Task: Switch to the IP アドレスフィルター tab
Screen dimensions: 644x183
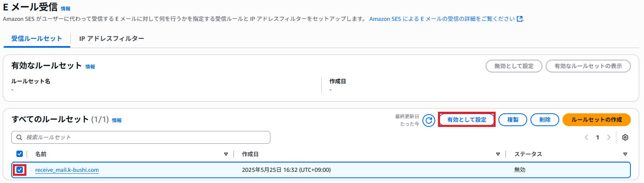Action: (x=112, y=38)
